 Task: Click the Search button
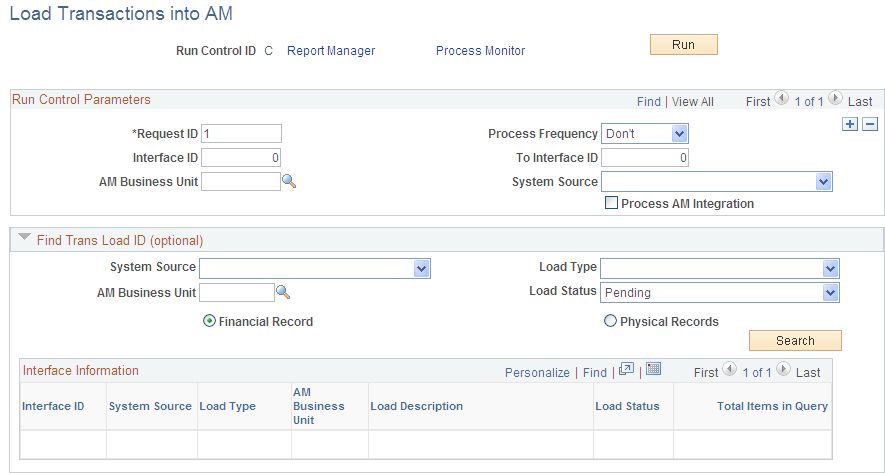(x=795, y=340)
